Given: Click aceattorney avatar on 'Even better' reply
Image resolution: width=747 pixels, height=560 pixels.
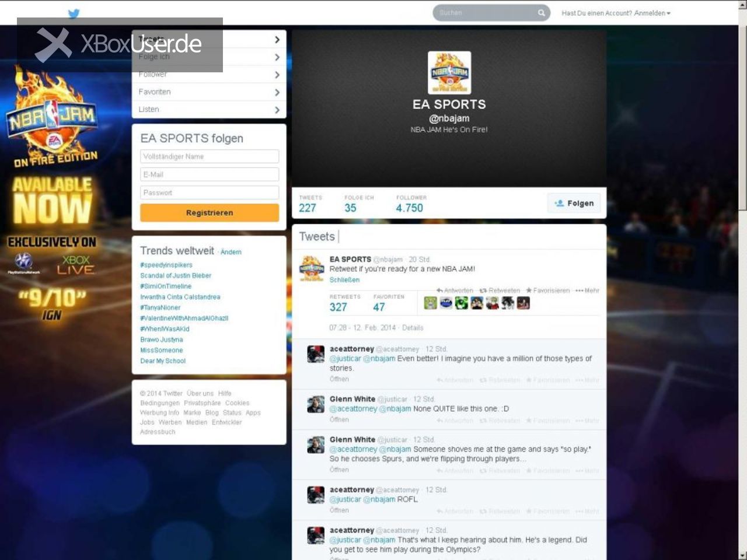Looking at the screenshot, I should pos(316,353).
